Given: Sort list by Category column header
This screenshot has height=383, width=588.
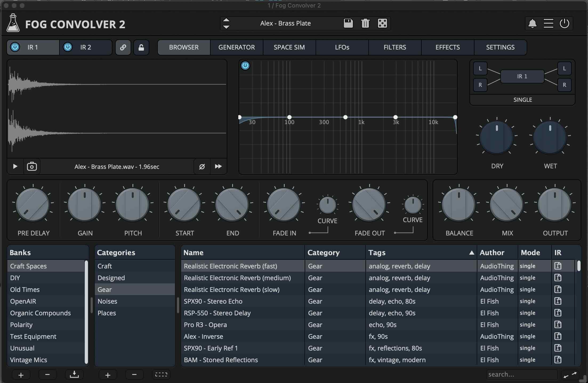Looking at the screenshot, I should click(335, 252).
